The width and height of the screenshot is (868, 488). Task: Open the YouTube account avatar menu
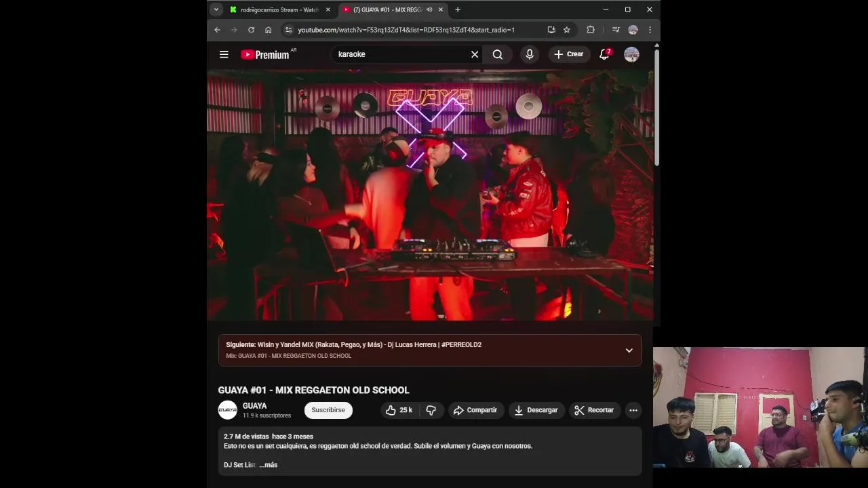(631, 54)
